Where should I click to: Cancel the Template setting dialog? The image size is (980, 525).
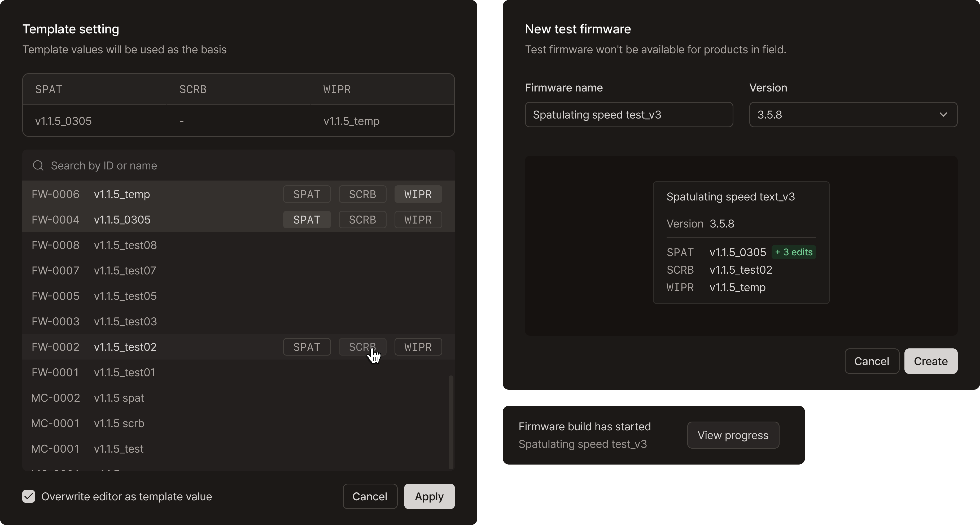(x=369, y=496)
